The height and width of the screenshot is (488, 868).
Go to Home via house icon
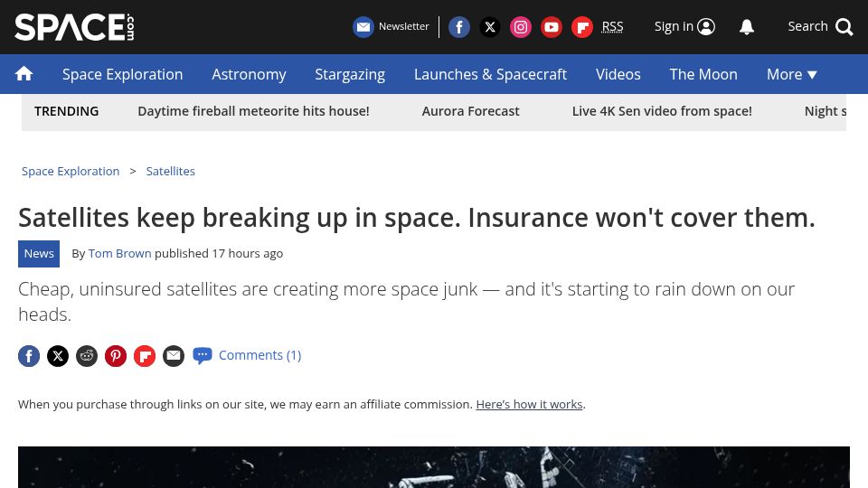tap(24, 73)
